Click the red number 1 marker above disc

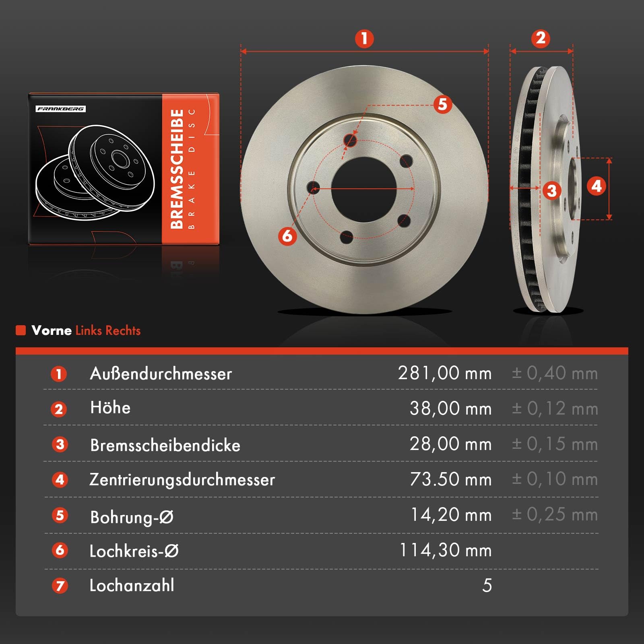tap(364, 39)
